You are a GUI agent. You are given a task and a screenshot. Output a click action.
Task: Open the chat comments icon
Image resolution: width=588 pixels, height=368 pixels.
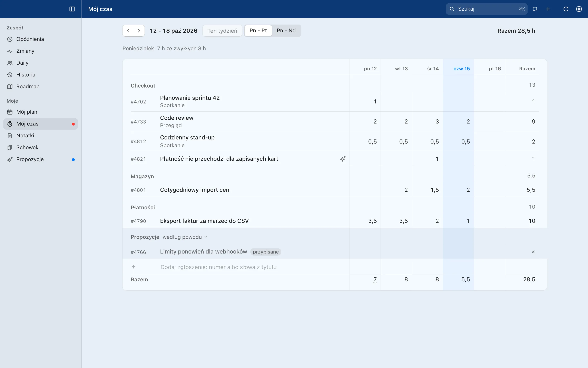[535, 9]
